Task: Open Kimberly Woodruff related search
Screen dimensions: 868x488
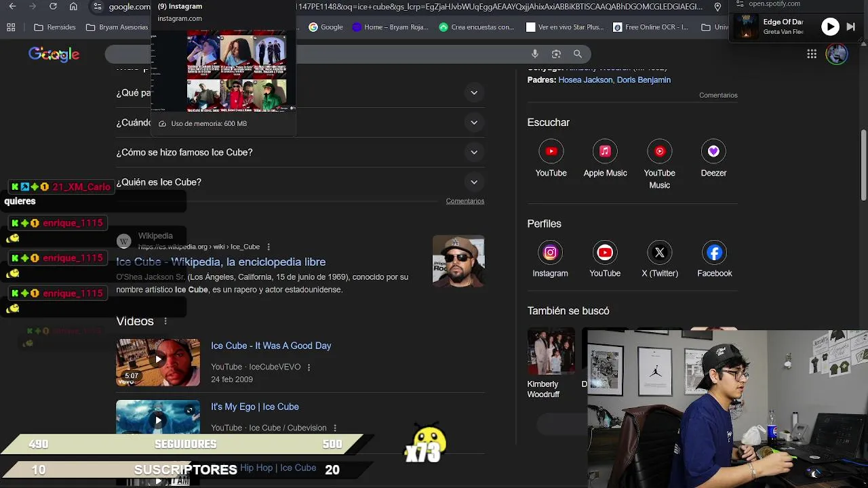Action: click(551, 364)
